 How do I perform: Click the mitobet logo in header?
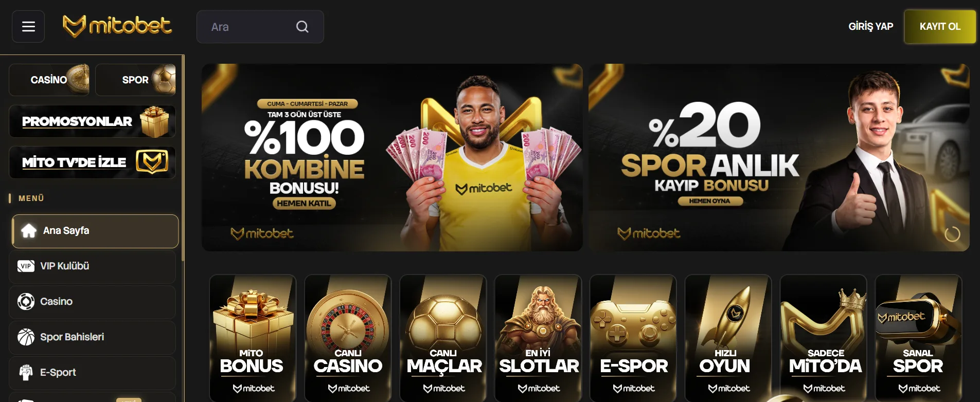[117, 26]
